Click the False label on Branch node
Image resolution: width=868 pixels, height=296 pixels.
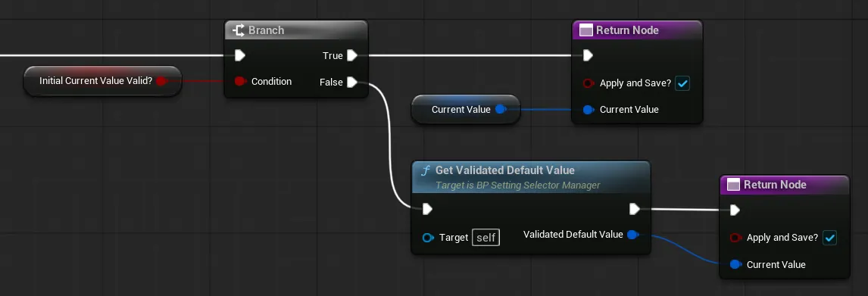click(331, 83)
